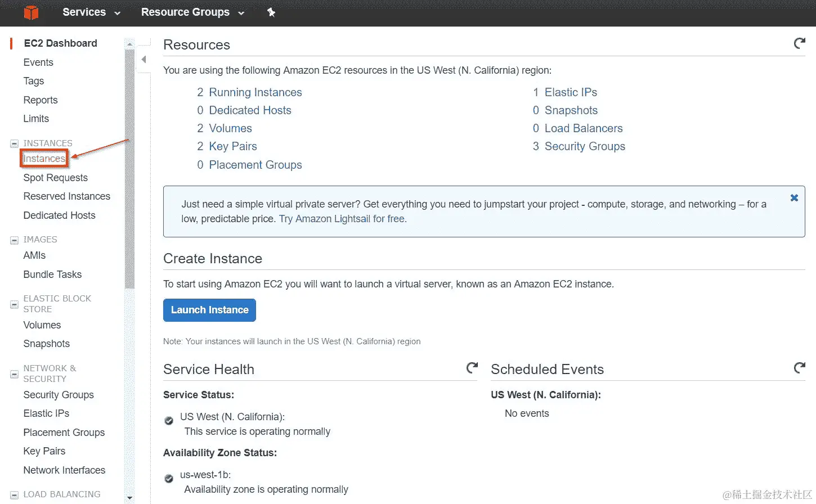Collapse the ELASTIC BLOCK STORE section
This screenshot has height=504, width=816.
click(x=14, y=304)
